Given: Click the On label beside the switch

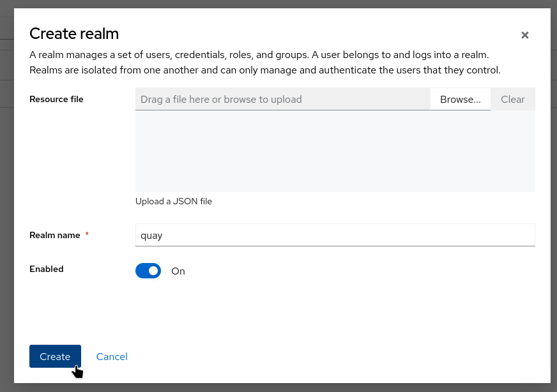Looking at the screenshot, I should pos(178,271).
